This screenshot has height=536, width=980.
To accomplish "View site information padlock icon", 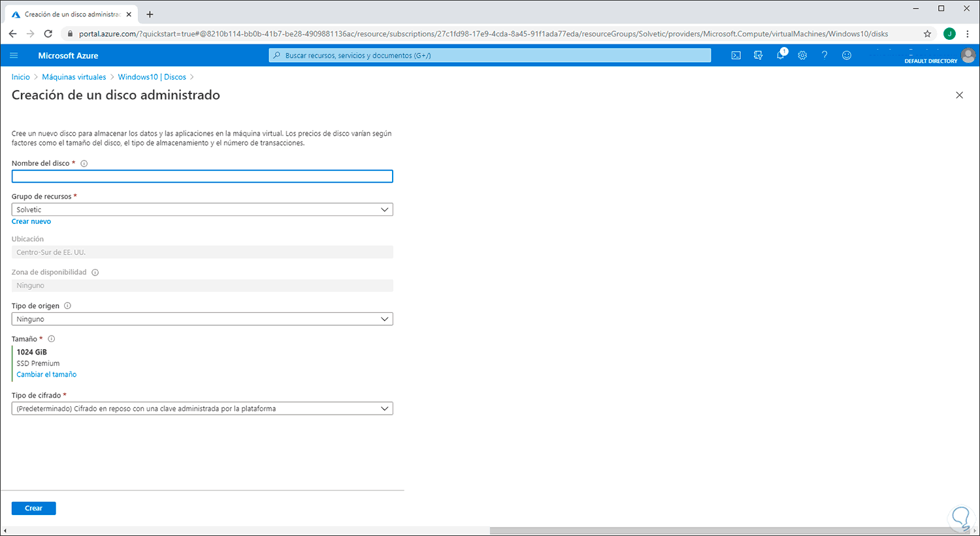I will pos(70,34).
